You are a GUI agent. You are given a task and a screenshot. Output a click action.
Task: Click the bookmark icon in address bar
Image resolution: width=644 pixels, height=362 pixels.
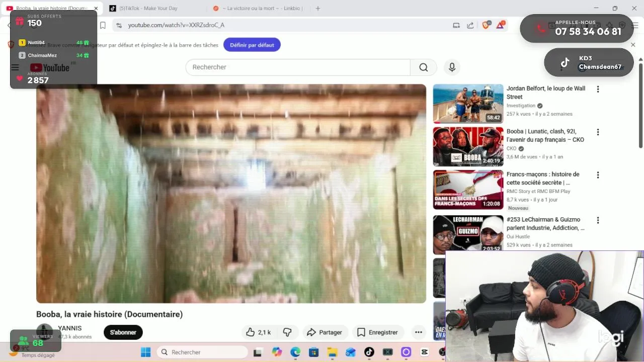click(x=103, y=25)
